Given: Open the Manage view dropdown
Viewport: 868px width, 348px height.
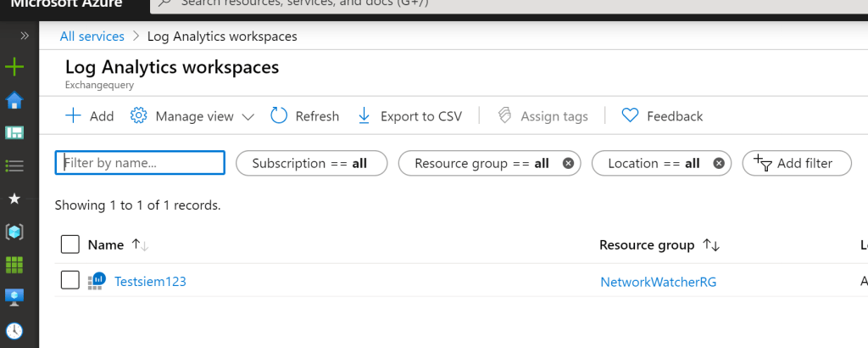Looking at the screenshot, I should point(192,116).
